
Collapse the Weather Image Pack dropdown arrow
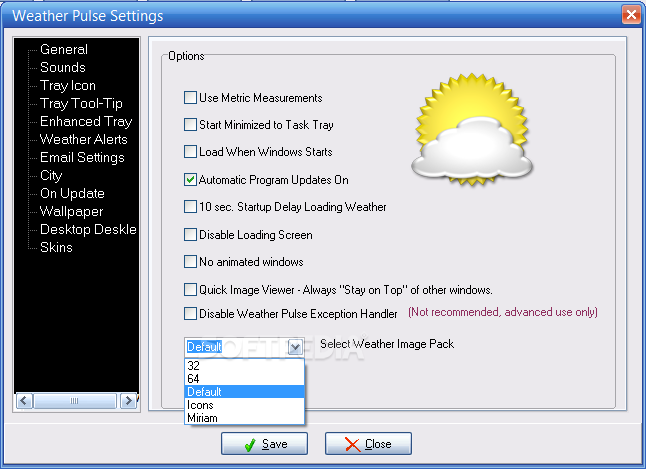tap(295, 347)
